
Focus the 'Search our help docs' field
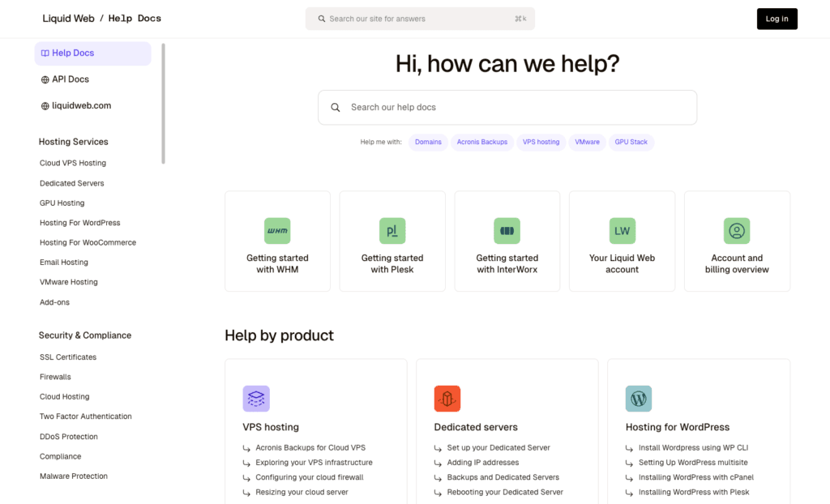point(507,108)
